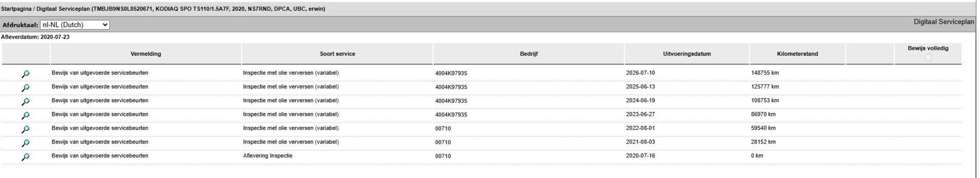The image size is (980, 178).
Task: Click the Soort service column header
Action: tap(338, 54)
